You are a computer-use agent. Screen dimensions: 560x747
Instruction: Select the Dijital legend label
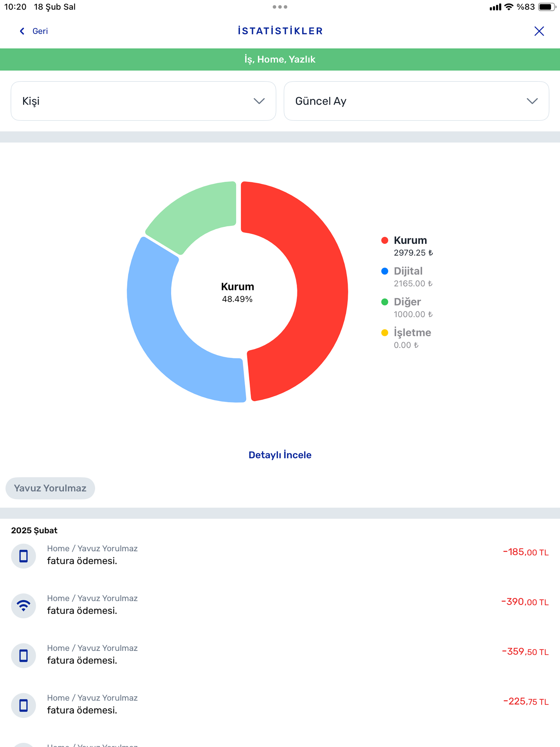(408, 271)
